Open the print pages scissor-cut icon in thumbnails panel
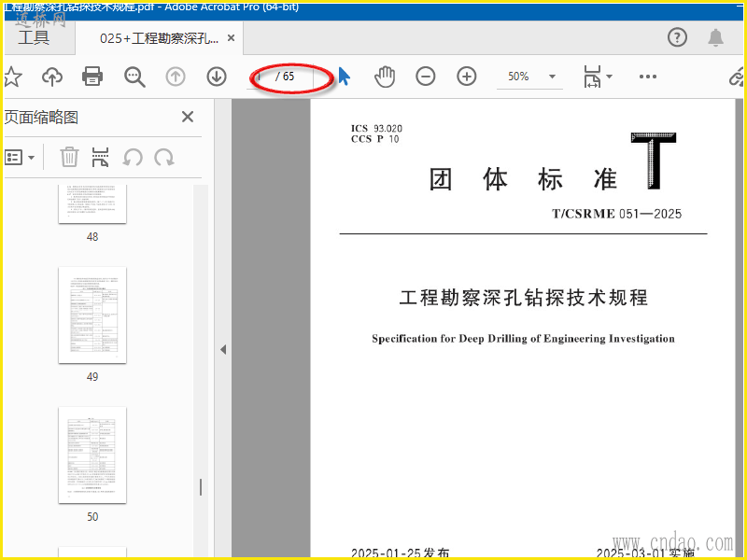Screen dimensions: 747x560 [x=100, y=157]
